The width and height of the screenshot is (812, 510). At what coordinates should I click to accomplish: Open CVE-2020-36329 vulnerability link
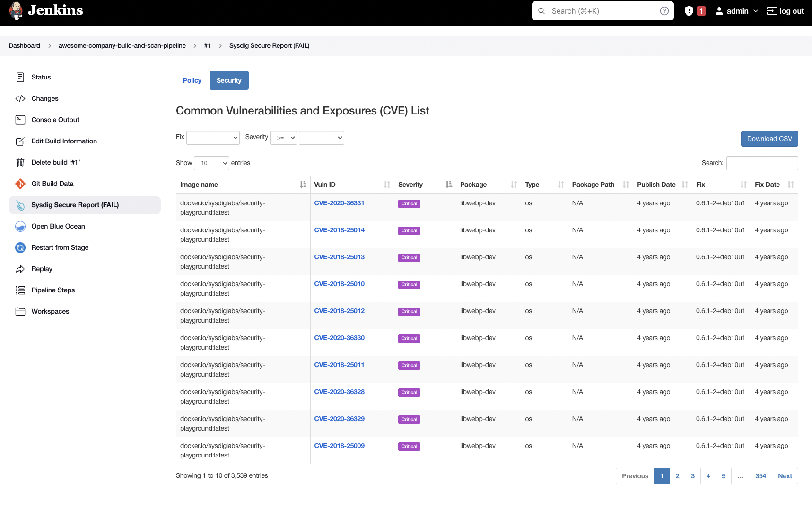point(339,419)
